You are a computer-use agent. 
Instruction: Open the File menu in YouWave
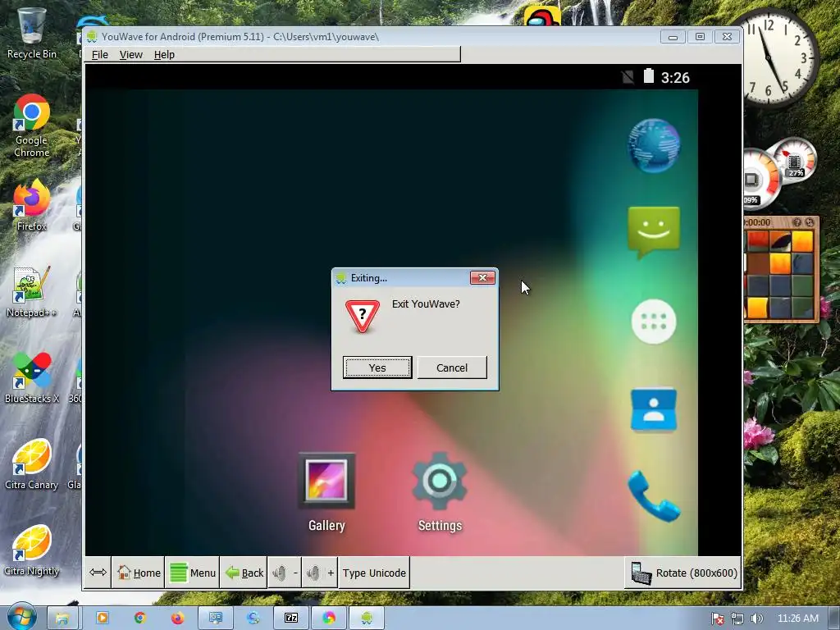point(99,55)
